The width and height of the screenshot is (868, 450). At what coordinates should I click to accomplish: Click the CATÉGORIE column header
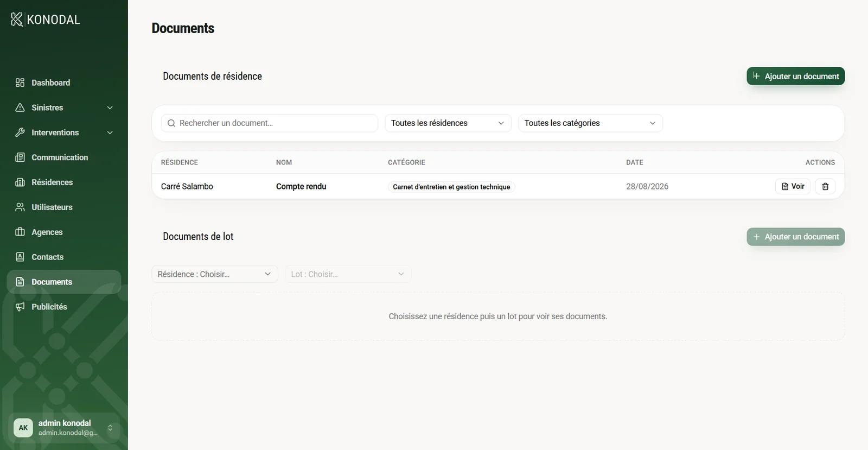tap(406, 162)
